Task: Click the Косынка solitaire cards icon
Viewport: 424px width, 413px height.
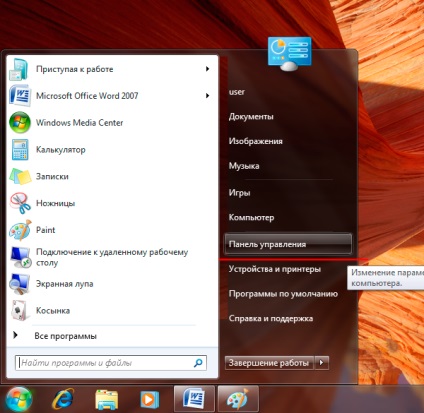Action: [19, 310]
